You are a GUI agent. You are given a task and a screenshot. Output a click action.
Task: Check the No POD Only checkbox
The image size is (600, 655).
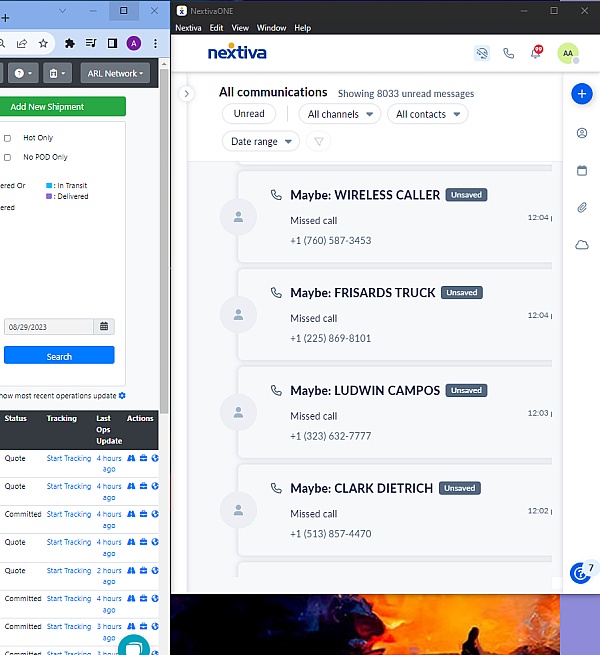(7, 157)
